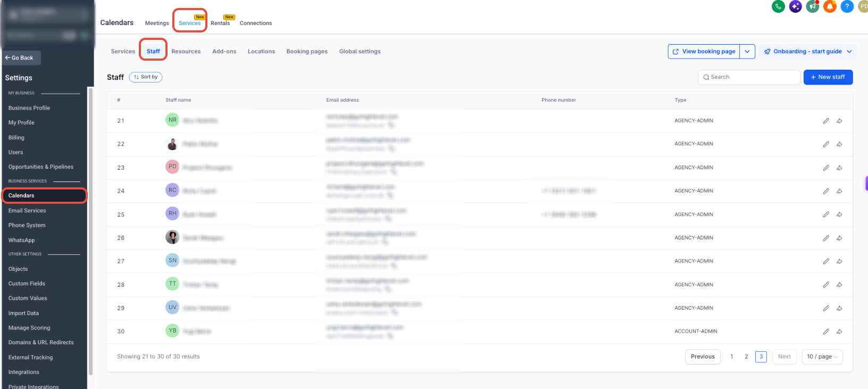Edit staff row 26 with pencil icon
868x389 pixels.
[826, 238]
